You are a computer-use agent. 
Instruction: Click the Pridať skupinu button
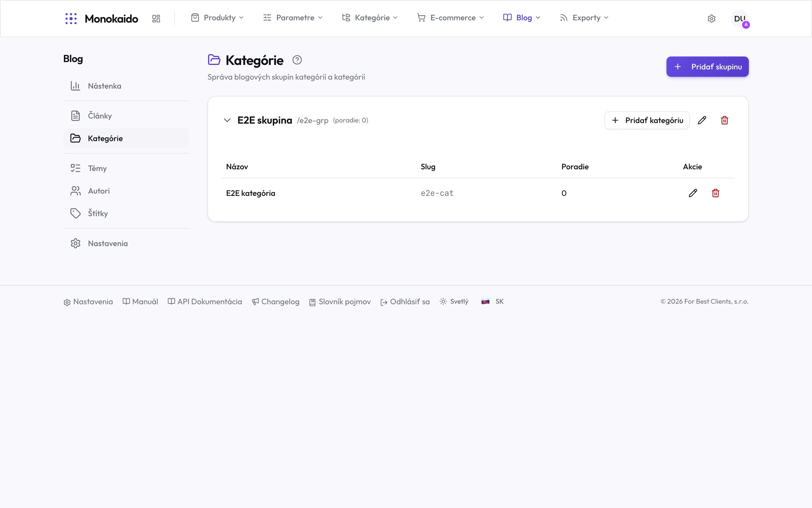[x=707, y=67]
